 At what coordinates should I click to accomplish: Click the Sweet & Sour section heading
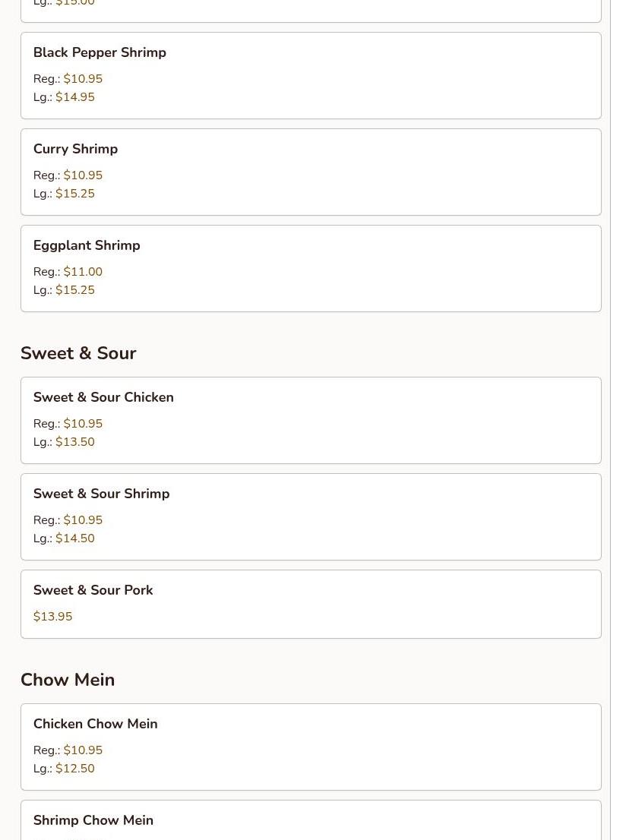(x=78, y=353)
